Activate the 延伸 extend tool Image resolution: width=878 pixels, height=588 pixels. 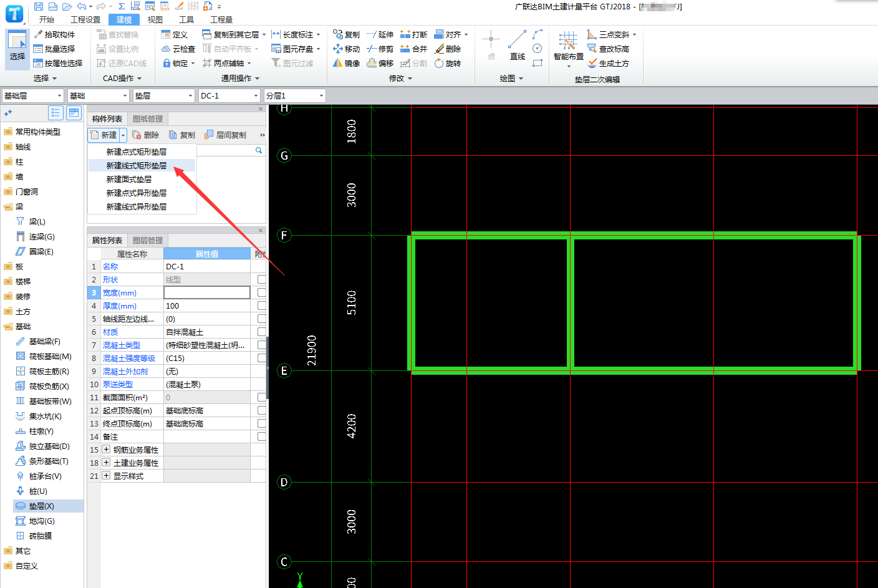[x=380, y=34]
